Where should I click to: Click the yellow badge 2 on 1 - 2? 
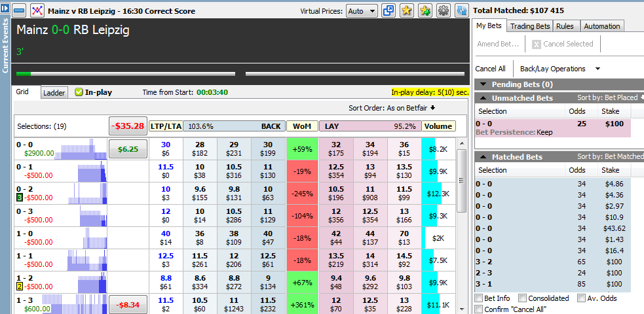click(19, 286)
